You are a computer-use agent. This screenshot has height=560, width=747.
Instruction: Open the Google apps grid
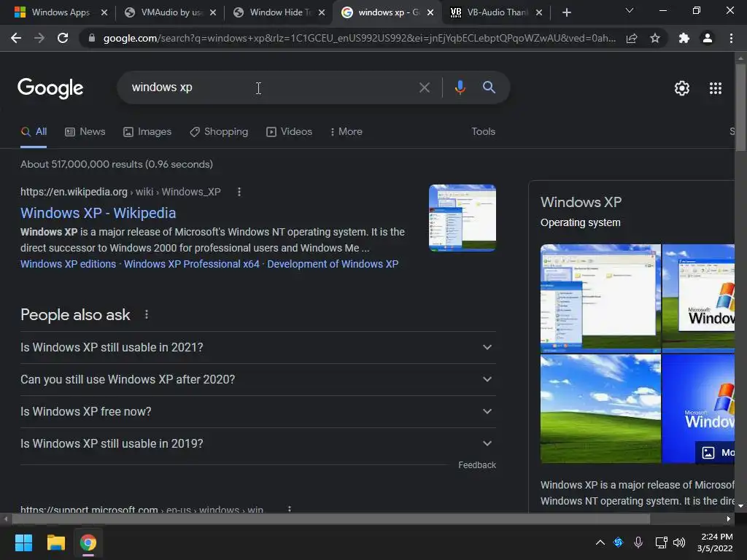[716, 88]
